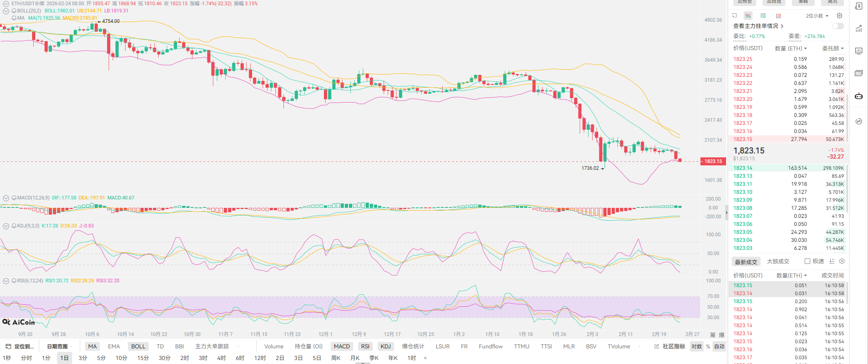Click the robot assistant icon in the sidebar
Image resolution: width=868 pixels, height=364 pixels.
click(859, 96)
